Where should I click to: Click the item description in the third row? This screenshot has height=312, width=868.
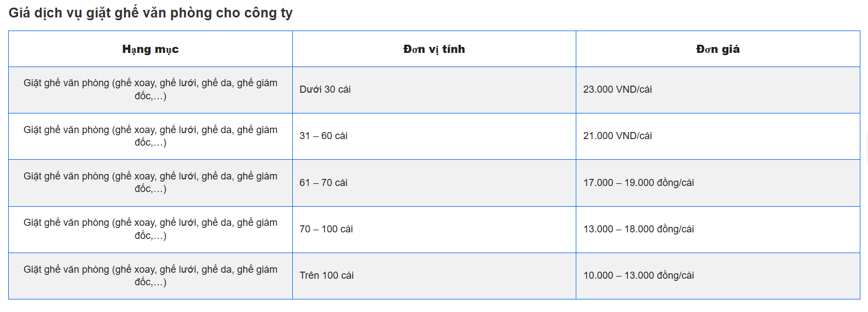click(x=150, y=182)
